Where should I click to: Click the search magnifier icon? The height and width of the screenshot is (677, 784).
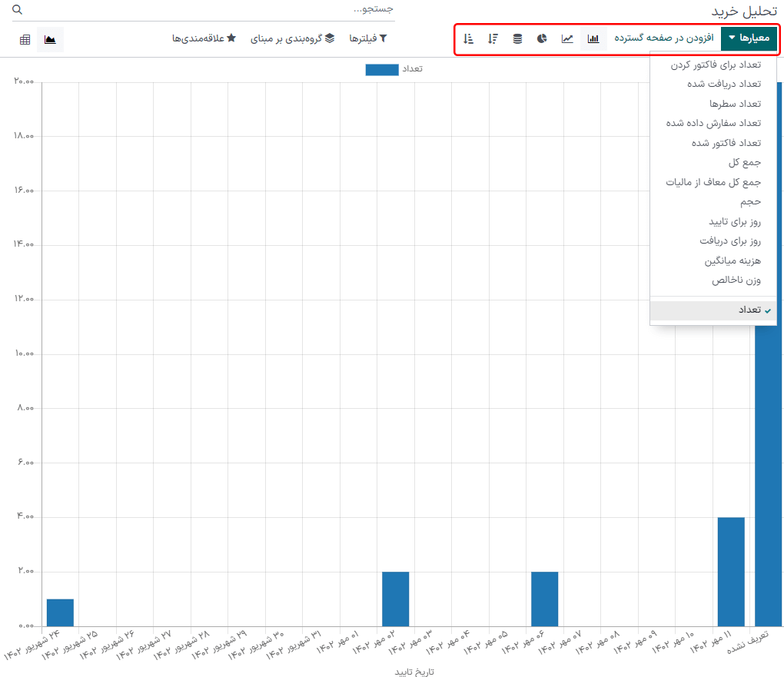coord(18,10)
